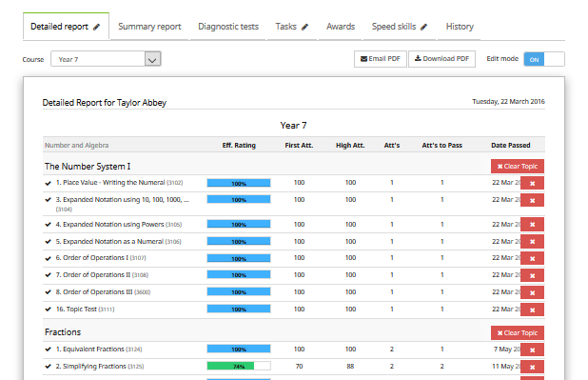Delete Simplifying Fractions result with X
Screen dimensions: 588x380
[532, 367]
